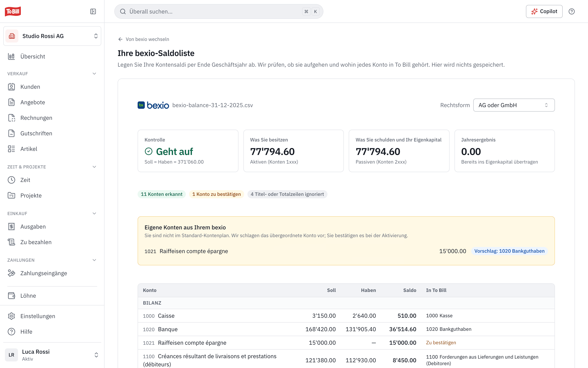
Task: Click the file name bexio-balance-31-12-2025.csv
Action: [x=213, y=105]
